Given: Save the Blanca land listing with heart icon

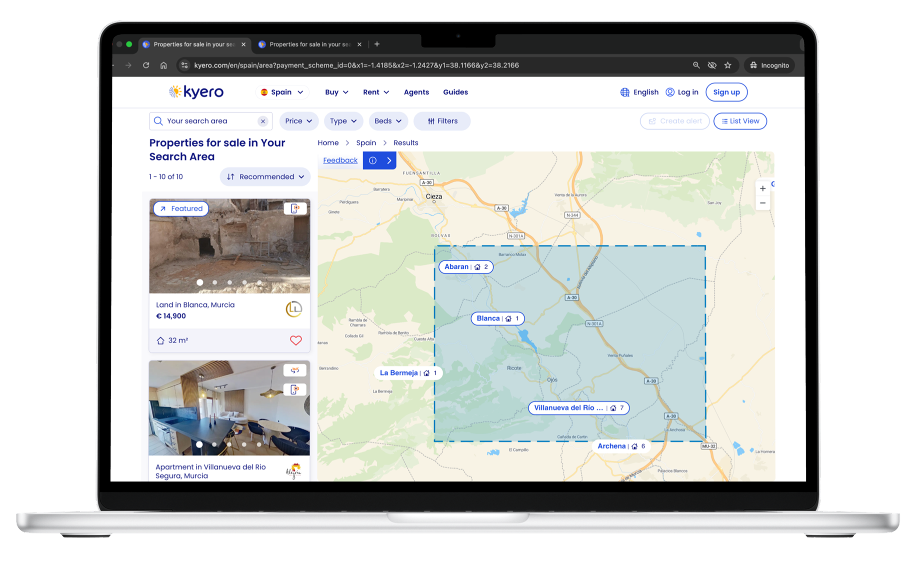Looking at the screenshot, I should click(296, 340).
